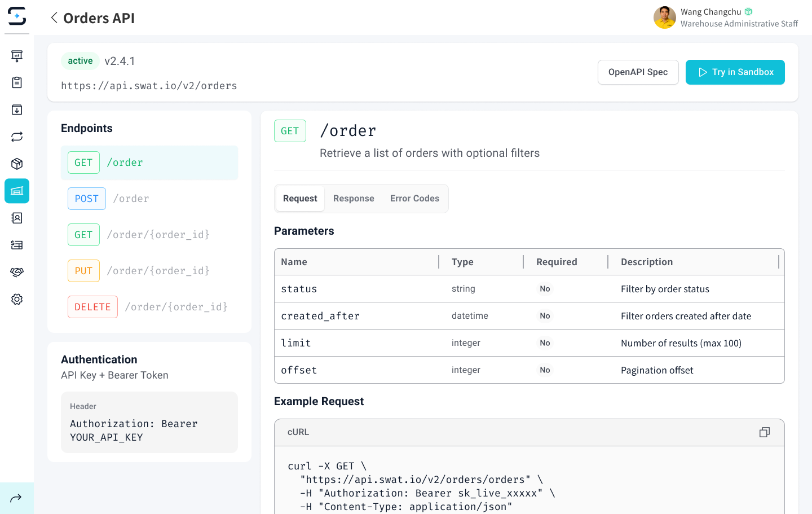Click Wang Changchu's profile avatar
This screenshot has height=514, width=812.
pyautogui.click(x=664, y=17)
